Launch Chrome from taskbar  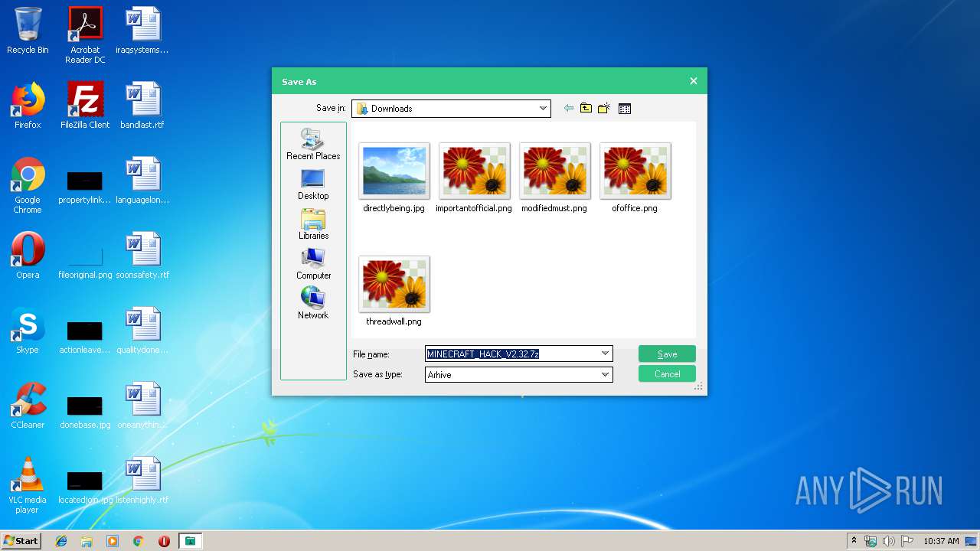(139, 541)
